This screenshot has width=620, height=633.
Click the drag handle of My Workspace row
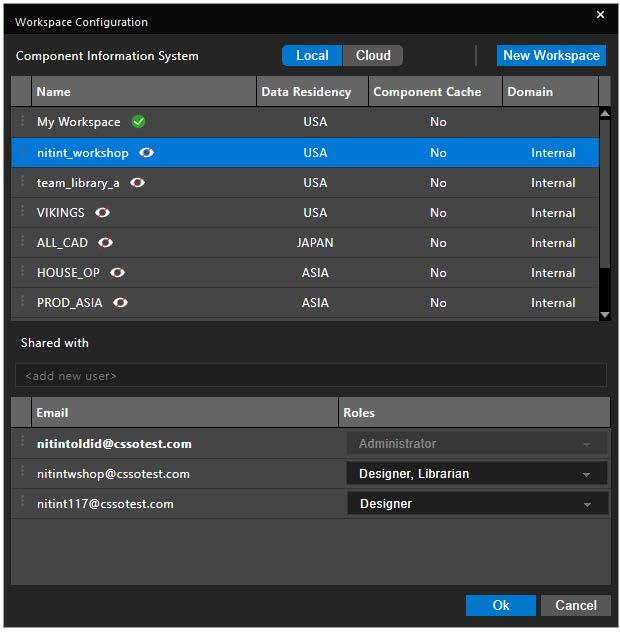point(22,120)
